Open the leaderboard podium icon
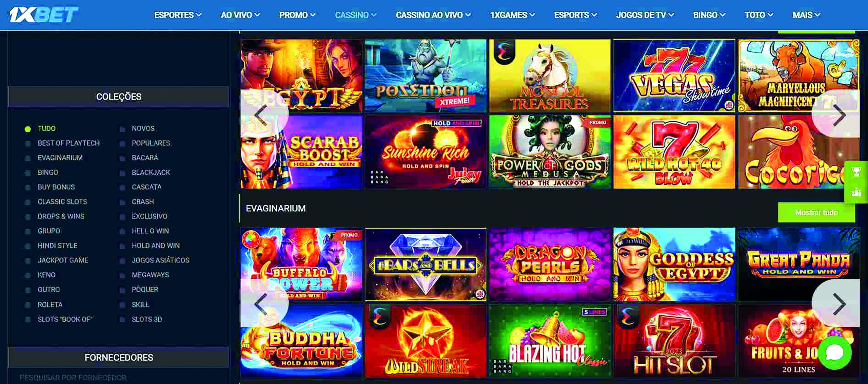868x384 pixels. click(x=856, y=192)
